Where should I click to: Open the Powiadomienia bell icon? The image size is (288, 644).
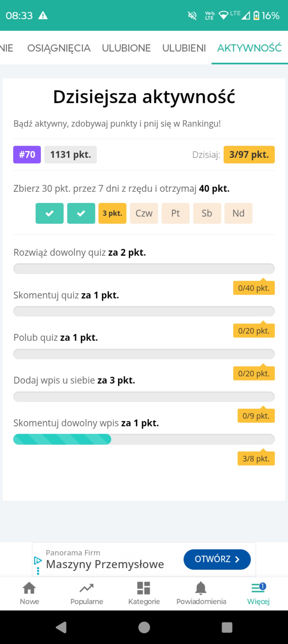pos(201,588)
